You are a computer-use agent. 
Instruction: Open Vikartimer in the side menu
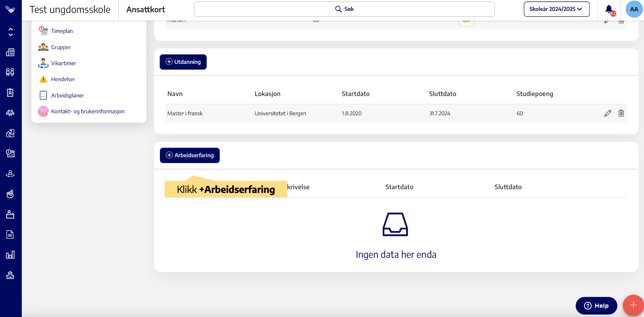tap(63, 63)
